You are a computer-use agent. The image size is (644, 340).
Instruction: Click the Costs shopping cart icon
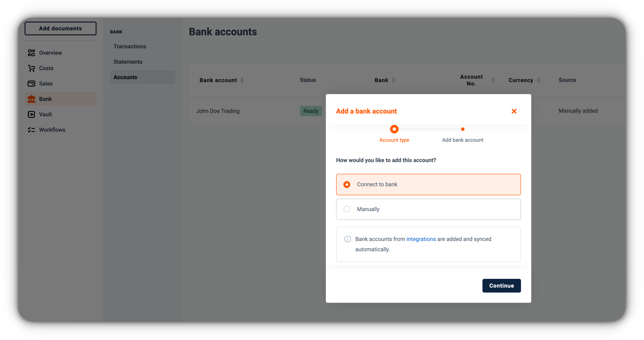point(31,68)
